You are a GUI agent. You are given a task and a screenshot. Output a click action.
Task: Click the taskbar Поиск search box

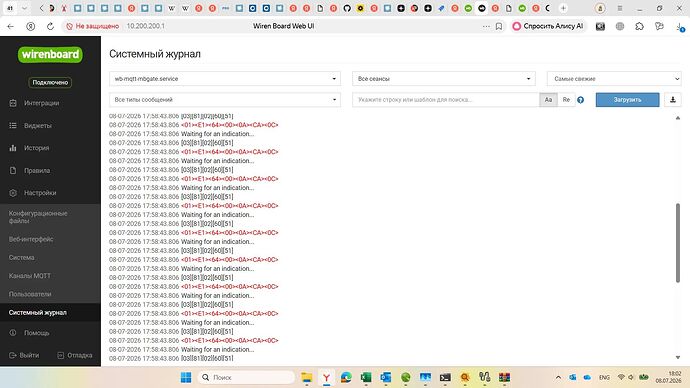(246, 377)
